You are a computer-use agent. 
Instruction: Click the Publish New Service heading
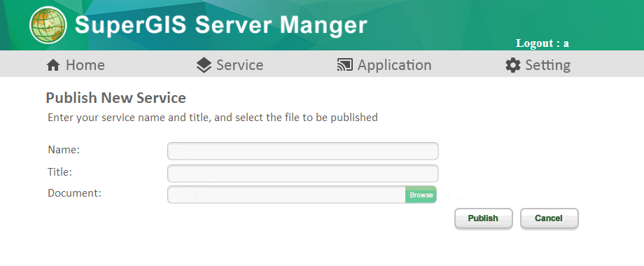point(115,98)
